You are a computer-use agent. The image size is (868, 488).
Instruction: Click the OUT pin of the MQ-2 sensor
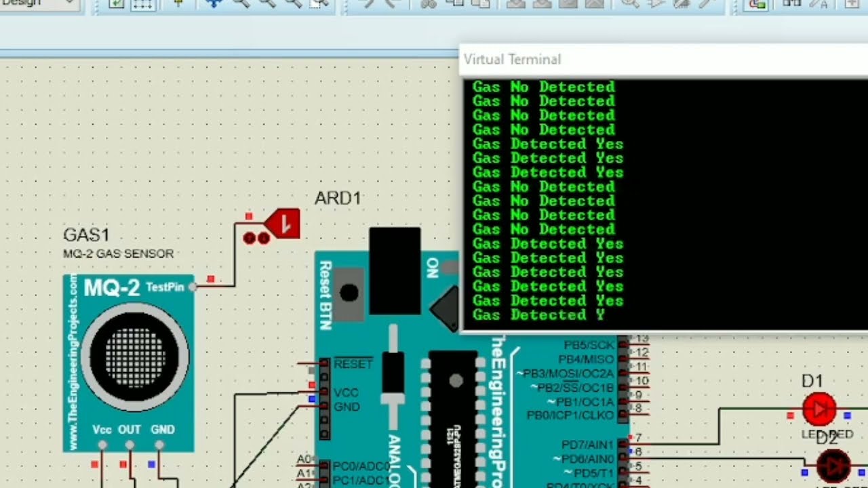click(130, 445)
